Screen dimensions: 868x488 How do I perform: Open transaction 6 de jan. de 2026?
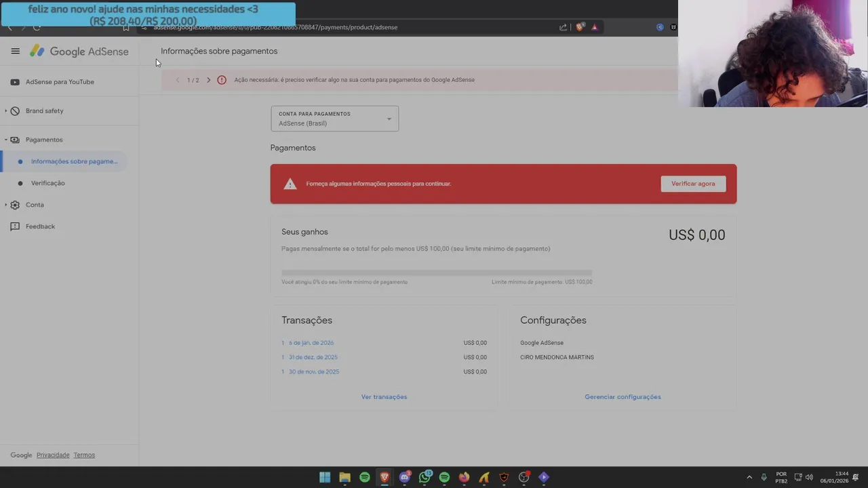point(311,343)
